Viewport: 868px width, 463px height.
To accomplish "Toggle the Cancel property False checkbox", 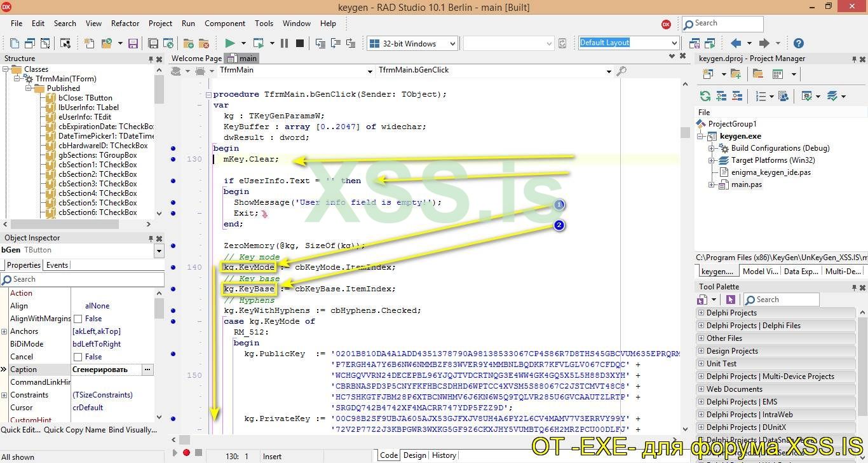I will (x=78, y=357).
